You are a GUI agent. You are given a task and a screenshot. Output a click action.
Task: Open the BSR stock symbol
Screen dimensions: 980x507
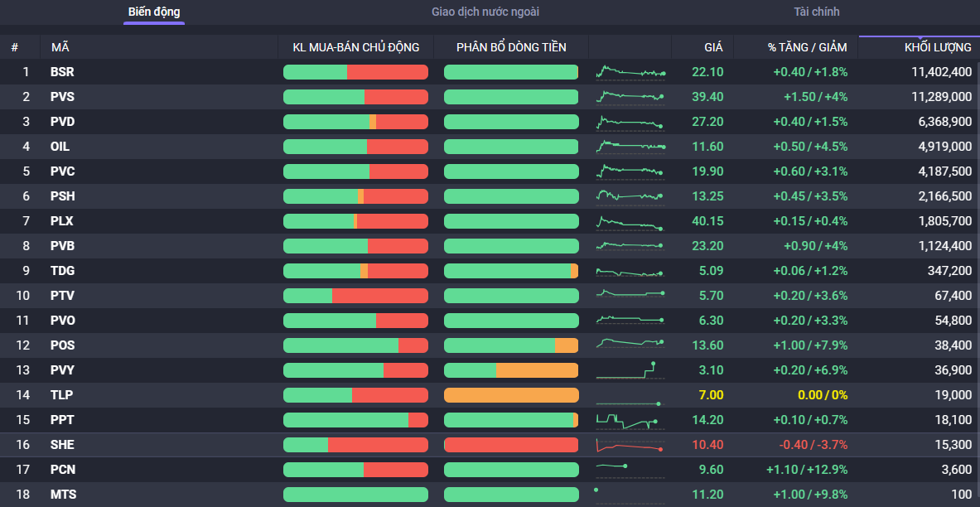pos(62,72)
